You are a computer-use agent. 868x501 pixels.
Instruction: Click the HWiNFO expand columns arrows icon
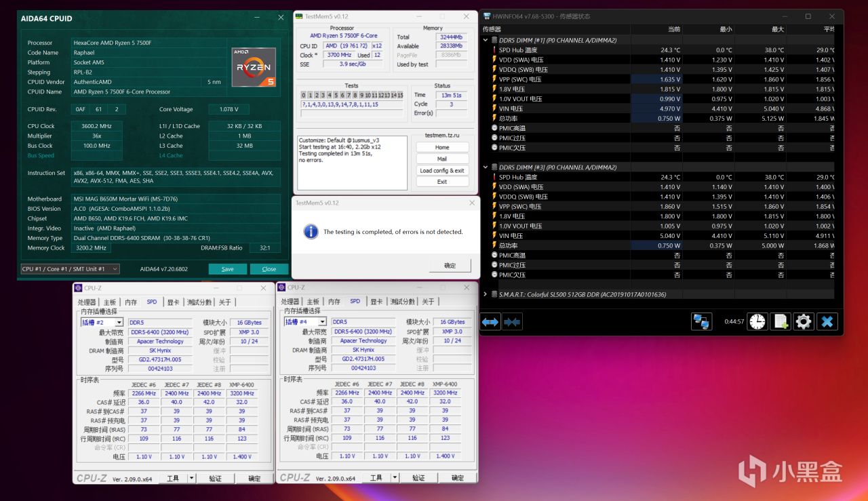pos(491,321)
